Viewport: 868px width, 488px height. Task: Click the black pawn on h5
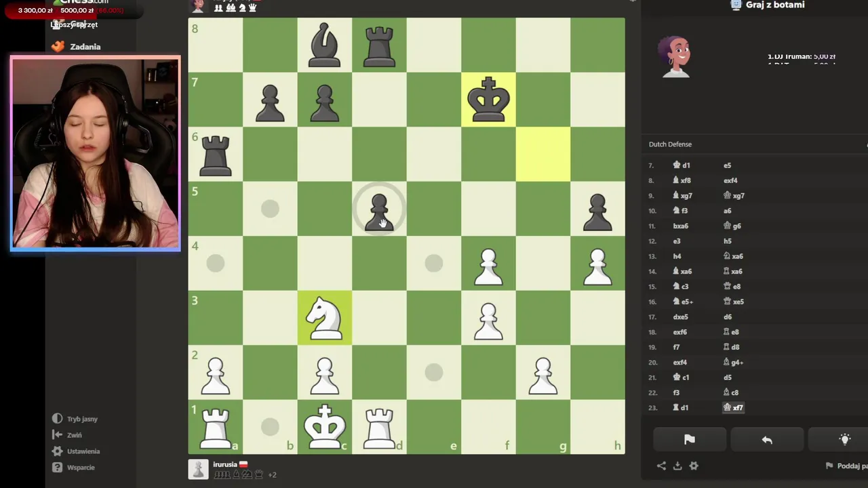[597, 211]
